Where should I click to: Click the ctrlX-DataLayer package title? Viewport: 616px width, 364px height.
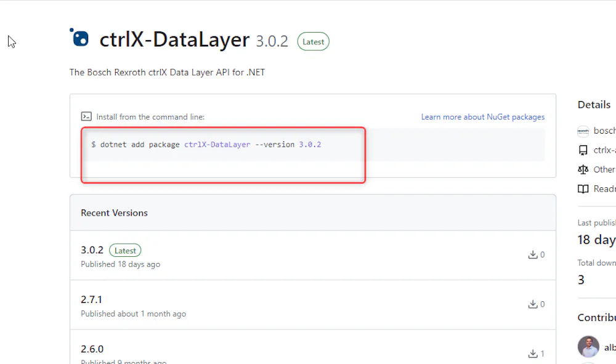click(174, 39)
